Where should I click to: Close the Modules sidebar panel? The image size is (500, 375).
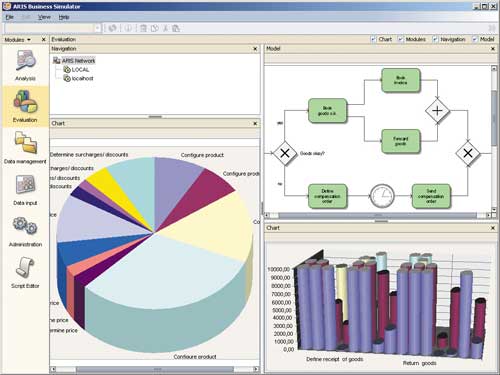[44, 39]
